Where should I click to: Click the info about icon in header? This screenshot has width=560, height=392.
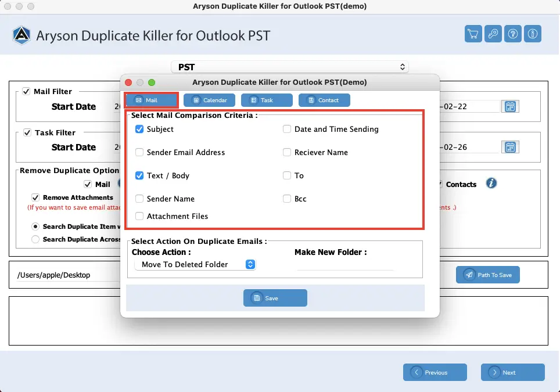click(533, 34)
